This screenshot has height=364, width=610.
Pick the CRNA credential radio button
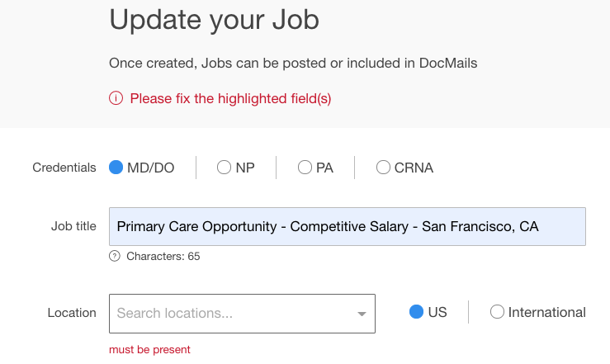383,168
